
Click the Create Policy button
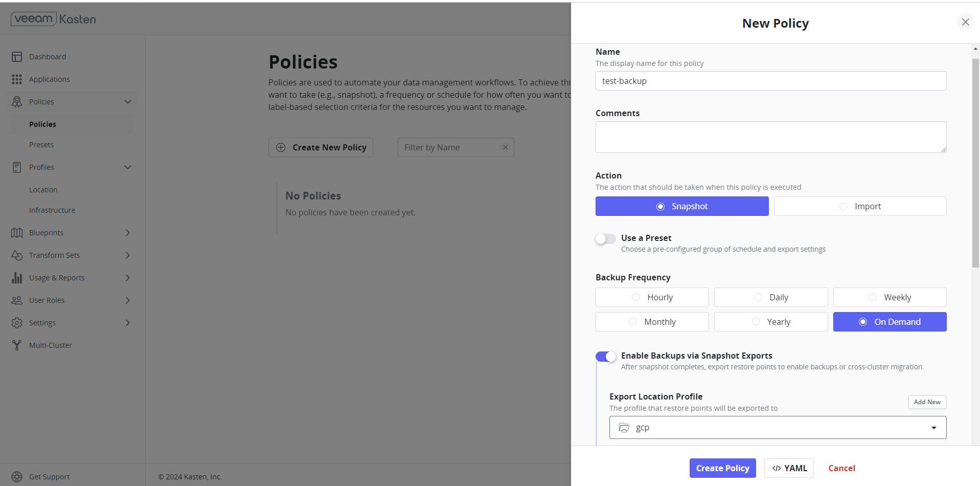pyautogui.click(x=722, y=468)
